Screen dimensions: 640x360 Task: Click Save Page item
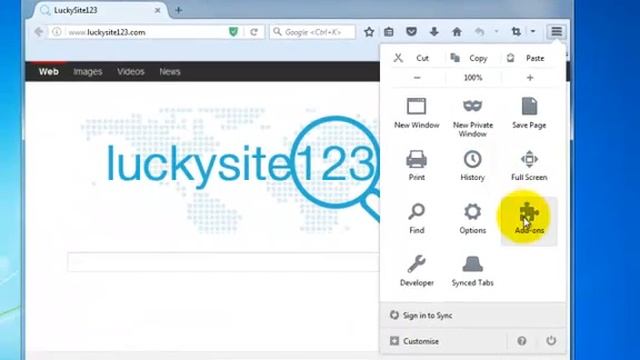pos(529,113)
